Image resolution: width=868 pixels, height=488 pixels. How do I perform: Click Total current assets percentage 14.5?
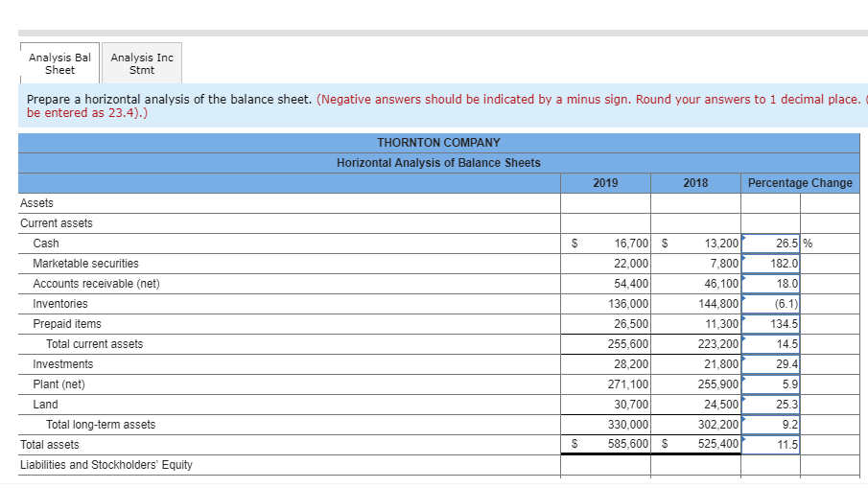point(770,344)
